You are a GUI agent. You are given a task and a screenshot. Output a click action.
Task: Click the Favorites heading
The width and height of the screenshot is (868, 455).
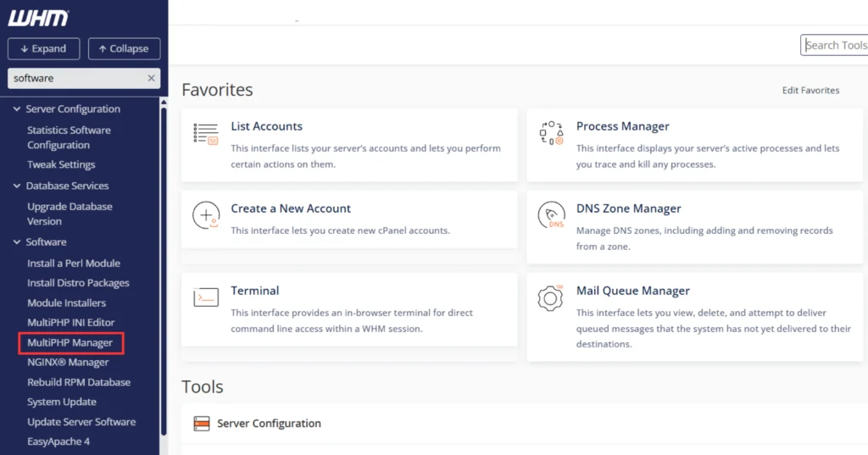tap(217, 90)
